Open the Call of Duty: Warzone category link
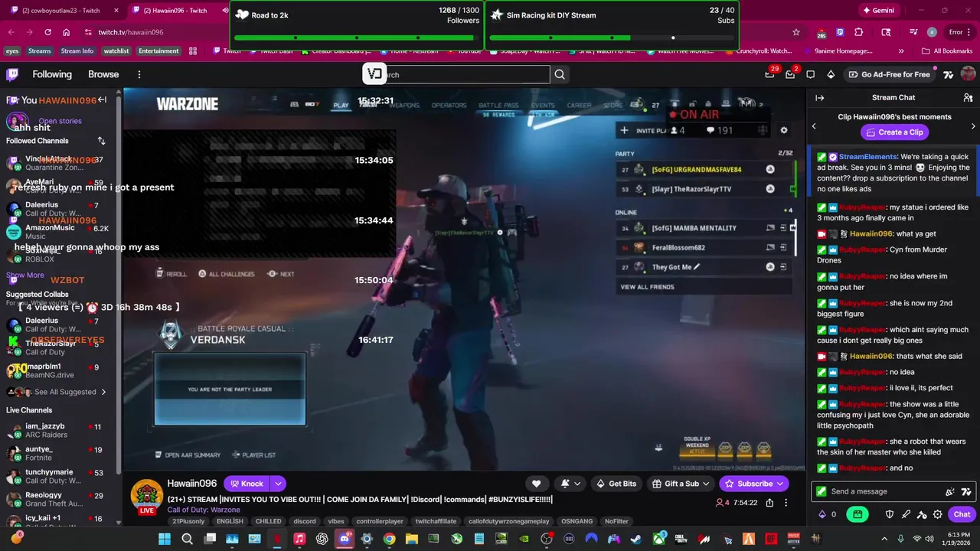 (x=204, y=510)
